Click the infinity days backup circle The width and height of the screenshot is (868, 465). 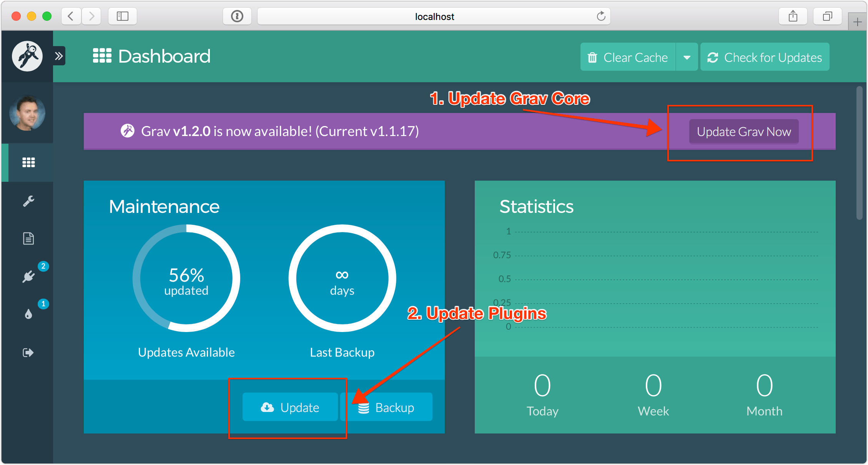(x=342, y=278)
